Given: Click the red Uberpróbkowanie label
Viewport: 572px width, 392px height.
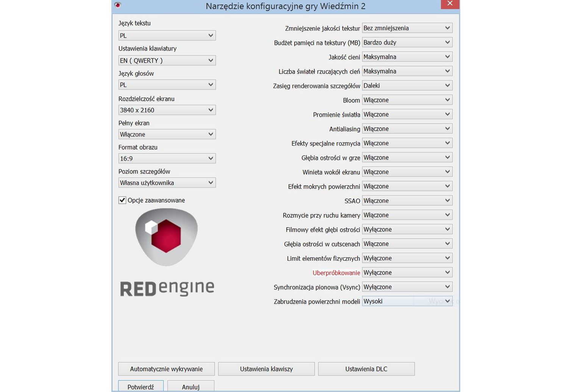Looking at the screenshot, I should 336,273.
